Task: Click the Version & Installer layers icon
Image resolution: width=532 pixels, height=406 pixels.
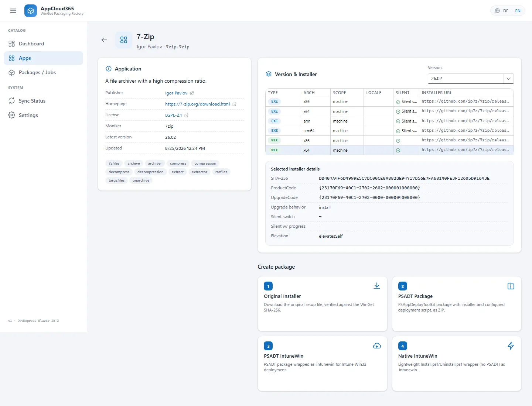Action: click(269, 74)
